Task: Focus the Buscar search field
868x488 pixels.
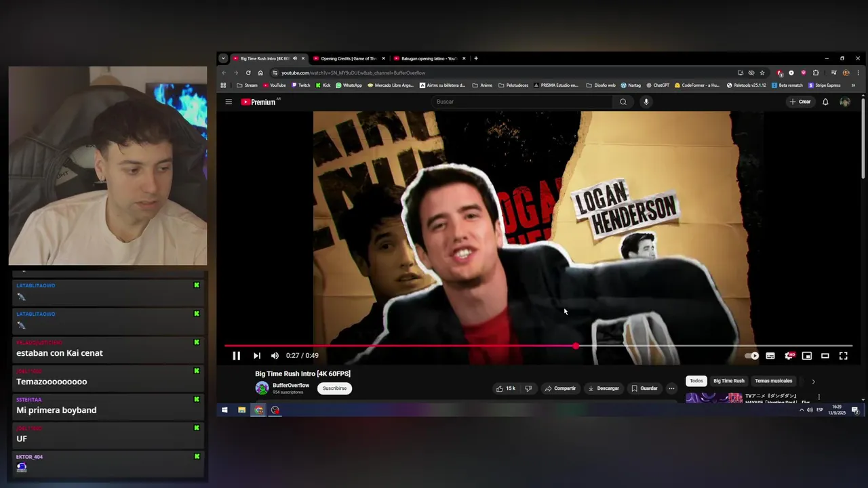Action: click(522, 102)
